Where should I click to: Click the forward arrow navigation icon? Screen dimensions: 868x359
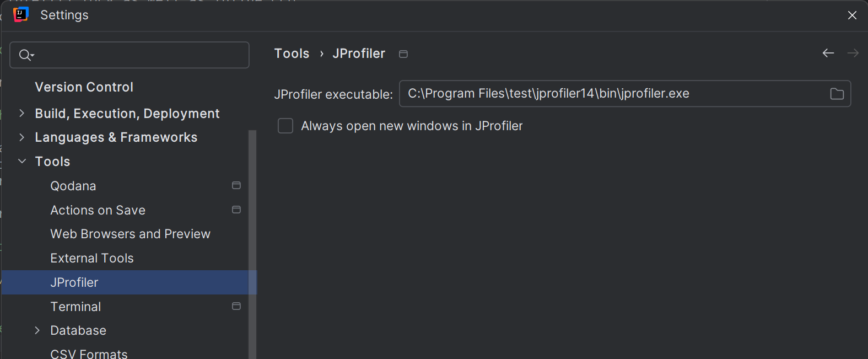[x=853, y=53]
